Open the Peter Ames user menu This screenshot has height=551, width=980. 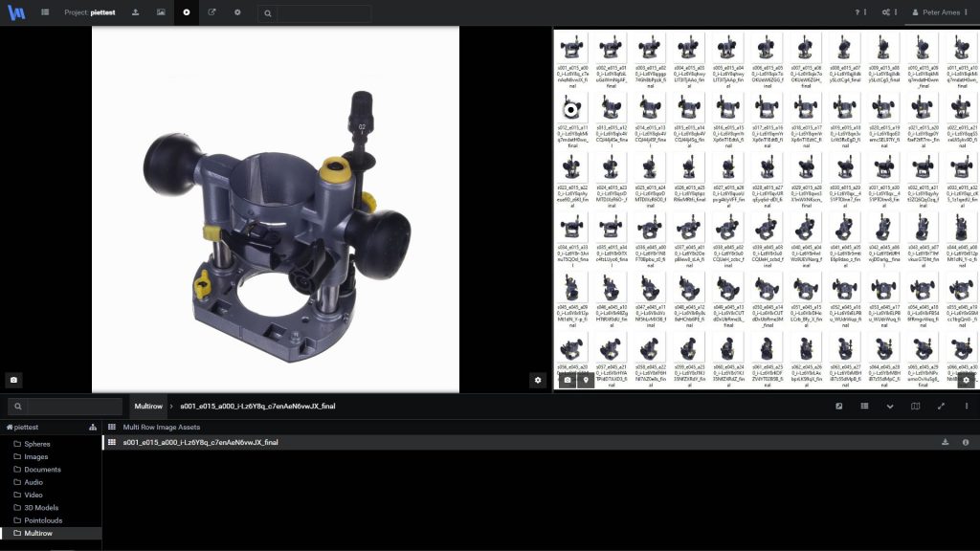[940, 12]
